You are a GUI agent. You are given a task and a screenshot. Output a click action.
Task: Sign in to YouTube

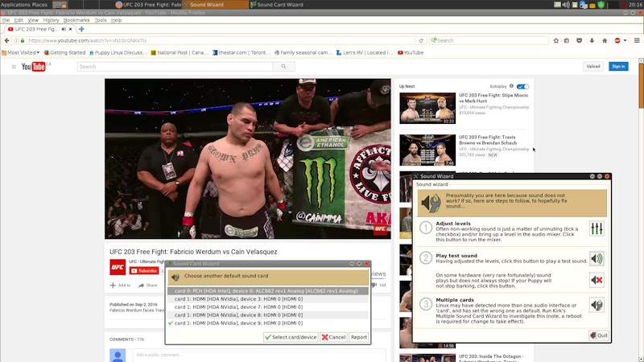618,67
